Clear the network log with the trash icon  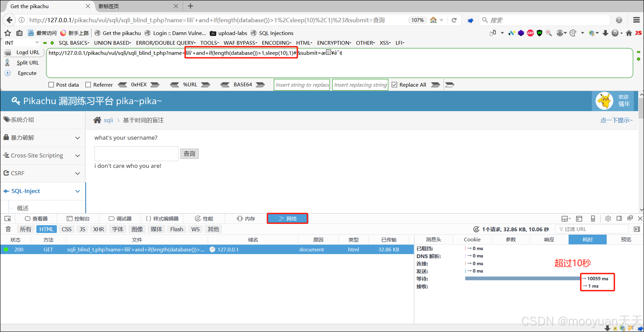tap(8, 229)
